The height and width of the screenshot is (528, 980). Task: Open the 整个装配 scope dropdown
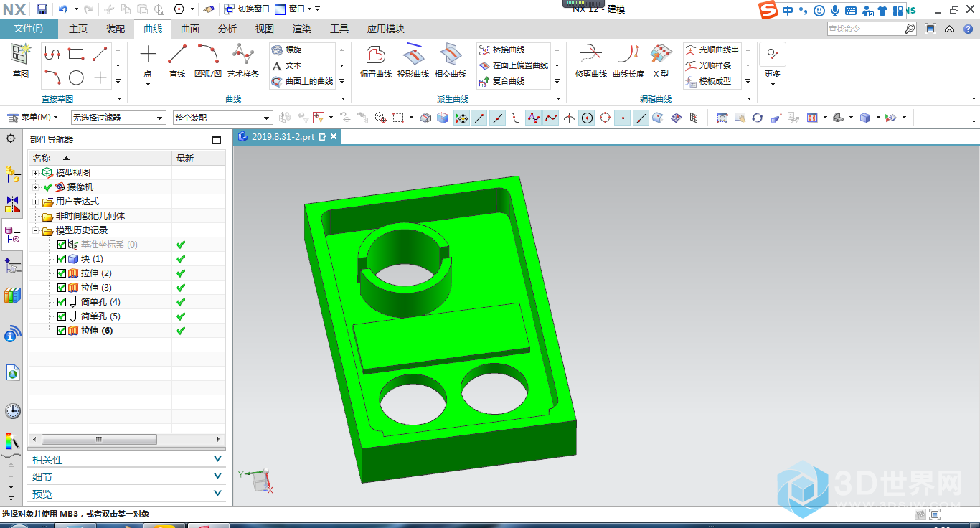pyautogui.click(x=222, y=118)
